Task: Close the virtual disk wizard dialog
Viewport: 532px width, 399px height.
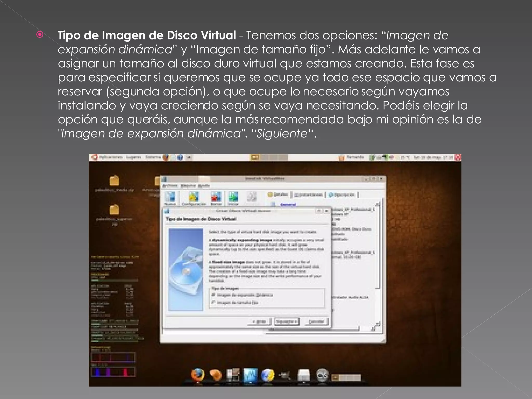Action: coord(327,211)
